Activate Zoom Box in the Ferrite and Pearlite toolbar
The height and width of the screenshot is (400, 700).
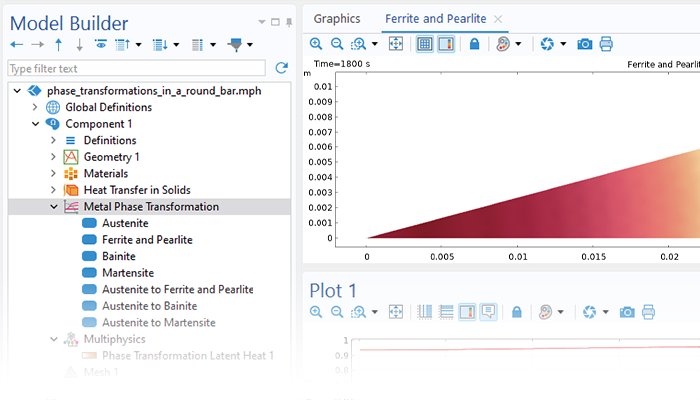point(358,44)
